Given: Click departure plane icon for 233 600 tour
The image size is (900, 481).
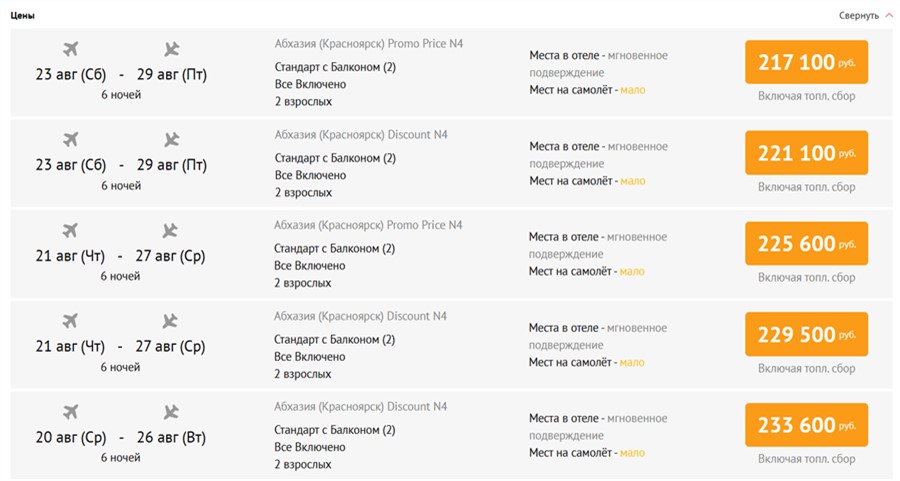Looking at the screenshot, I should [70, 412].
